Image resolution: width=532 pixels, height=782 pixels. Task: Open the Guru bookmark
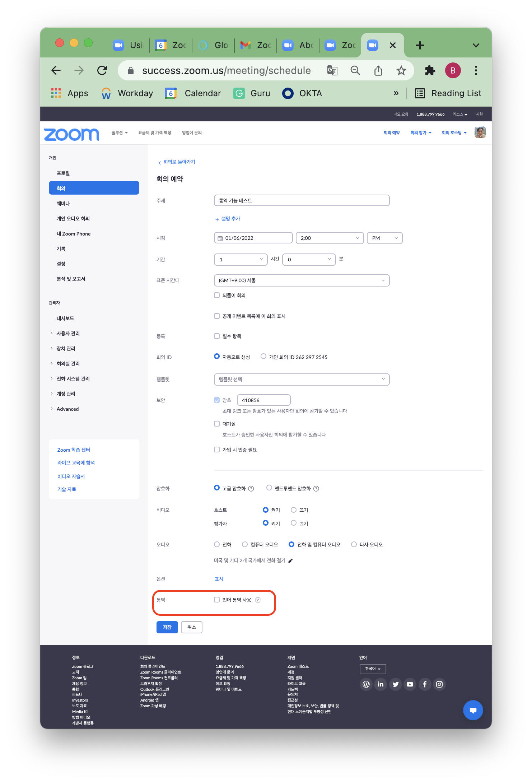click(252, 93)
